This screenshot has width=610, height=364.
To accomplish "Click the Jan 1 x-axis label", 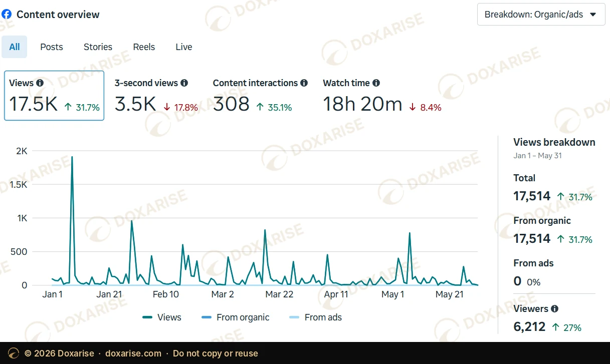I will (52, 294).
